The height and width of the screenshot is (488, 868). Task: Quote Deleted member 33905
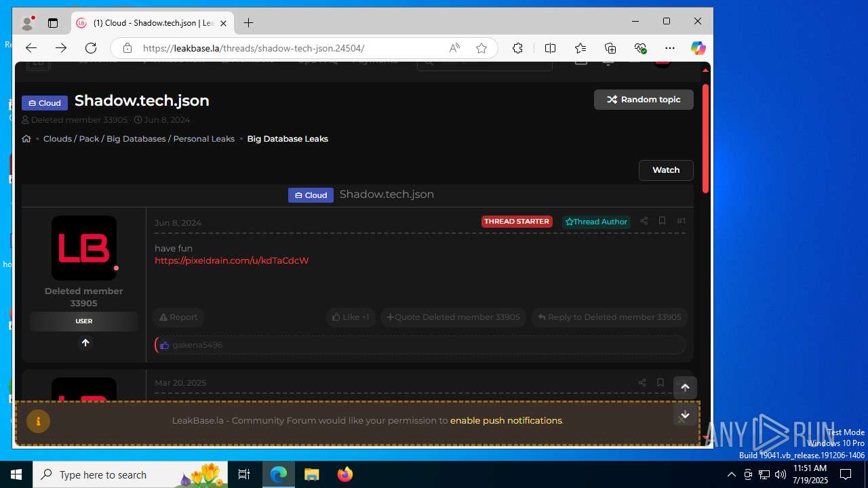[453, 317]
